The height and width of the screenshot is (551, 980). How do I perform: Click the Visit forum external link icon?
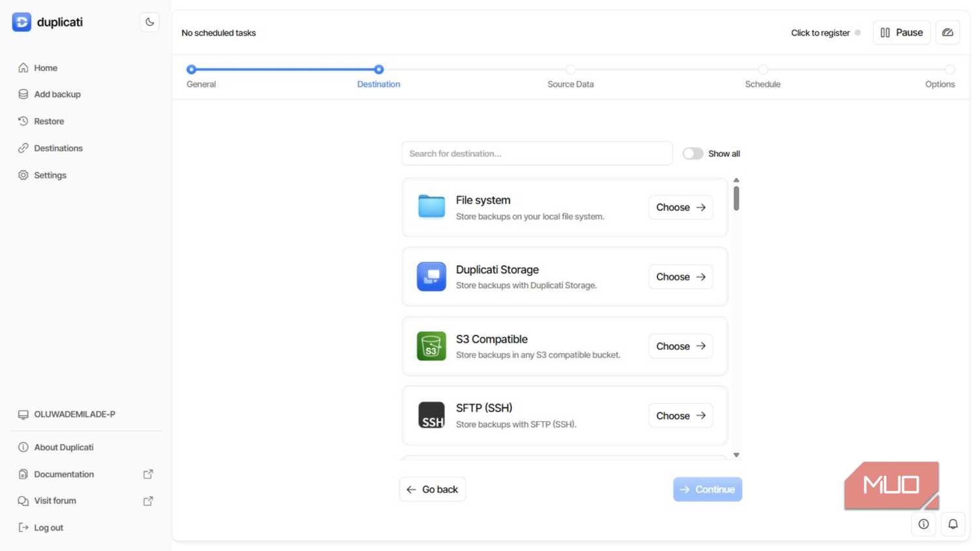point(148,501)
